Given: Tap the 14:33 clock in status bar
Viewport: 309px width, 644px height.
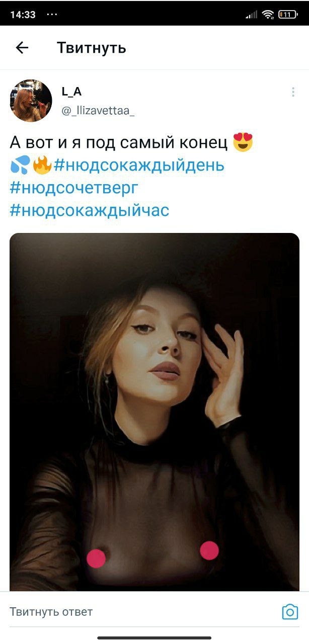Looking at the screenshot, I should (23, 15).
